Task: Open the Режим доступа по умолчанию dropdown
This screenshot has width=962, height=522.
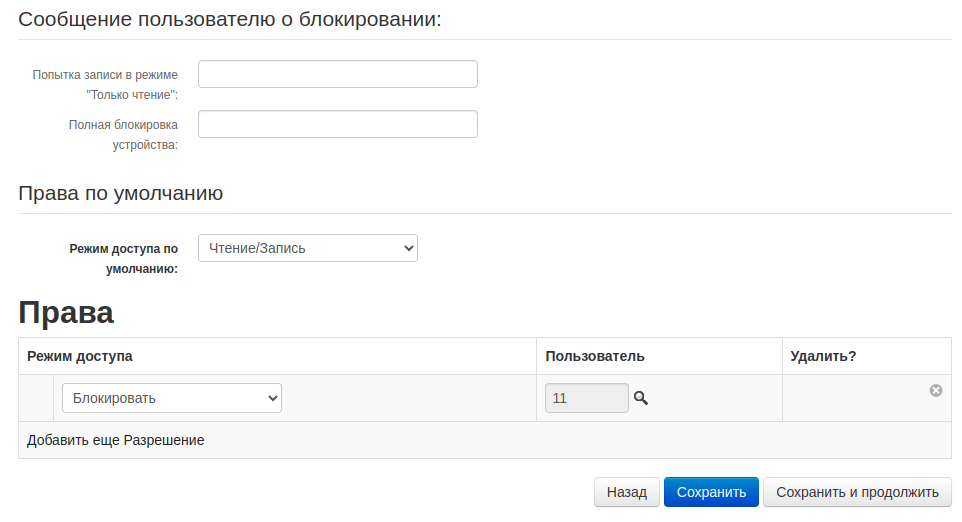Action: [308, 248]
